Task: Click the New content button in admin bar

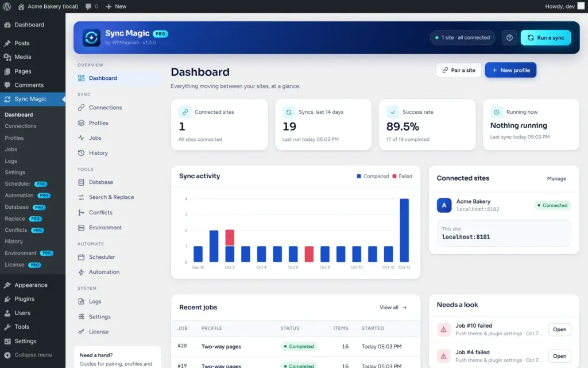Action: (116, 6)
